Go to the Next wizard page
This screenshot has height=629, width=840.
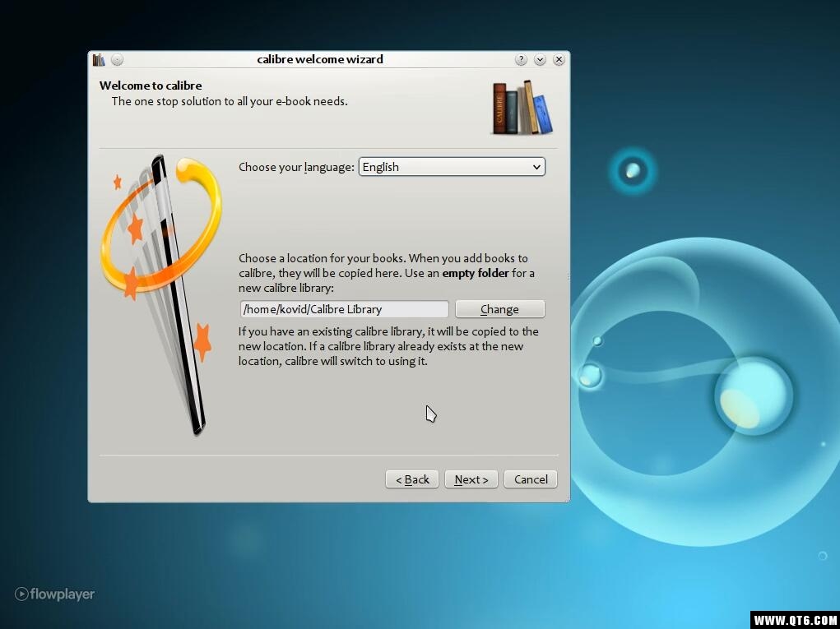tap(471, 479)
